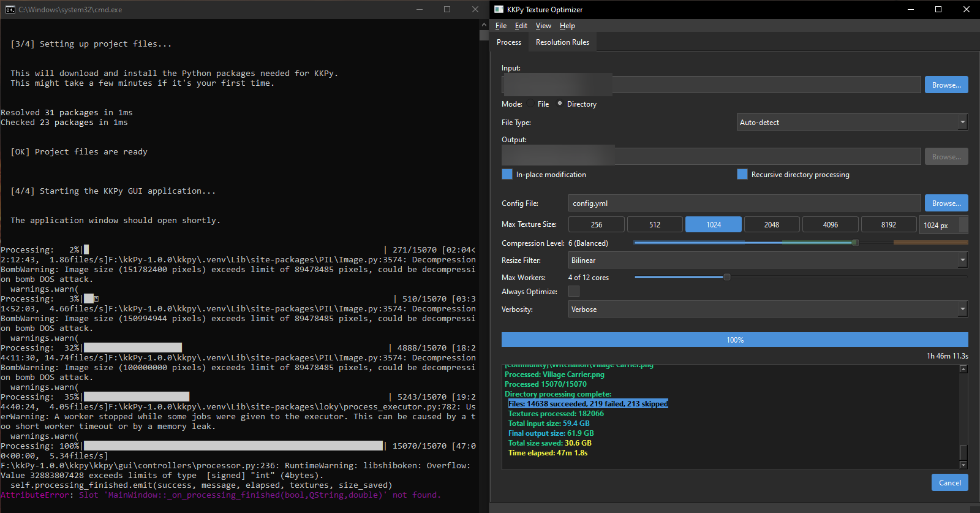
Task: Click 'Resolved 31 packages in 1ms' in cmd
Action: click(67, 113)
